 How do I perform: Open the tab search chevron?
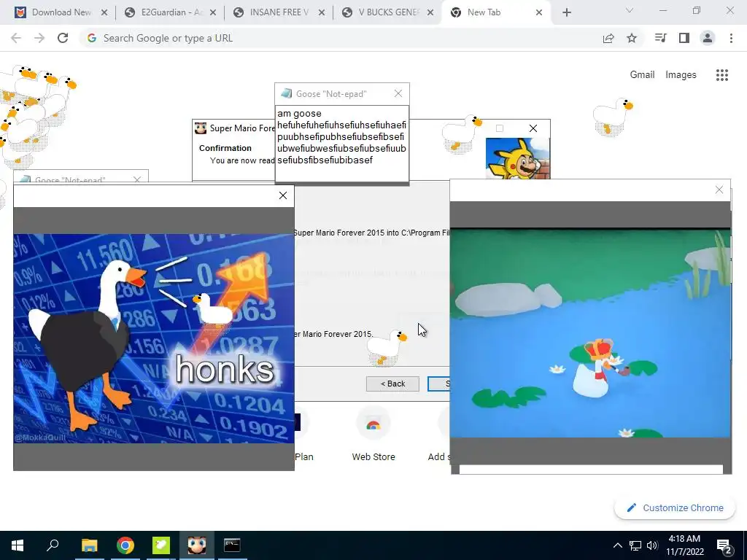pyautogui.click(x=629, y=10)
